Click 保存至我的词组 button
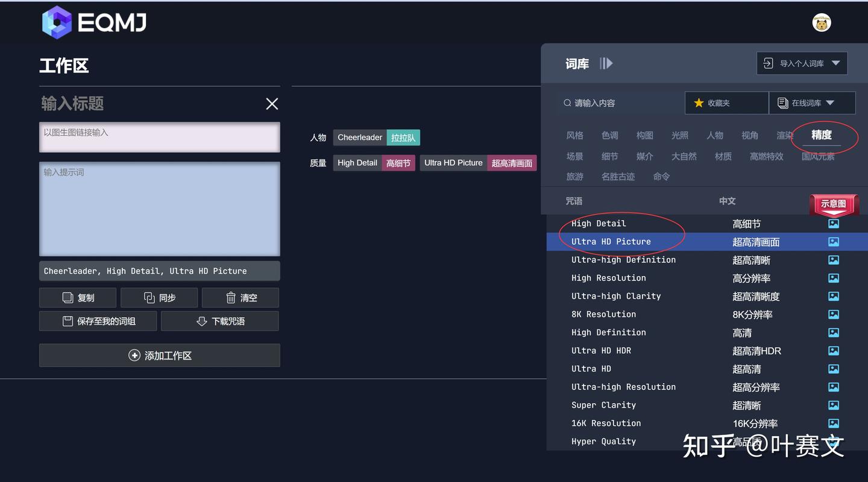This screenshot has height=482, width=868. [98, 322]
